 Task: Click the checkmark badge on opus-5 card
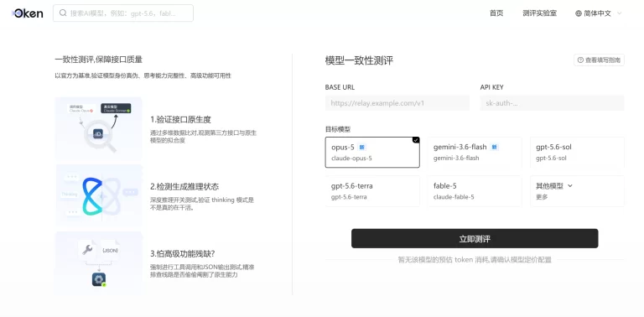coord(416,140)
